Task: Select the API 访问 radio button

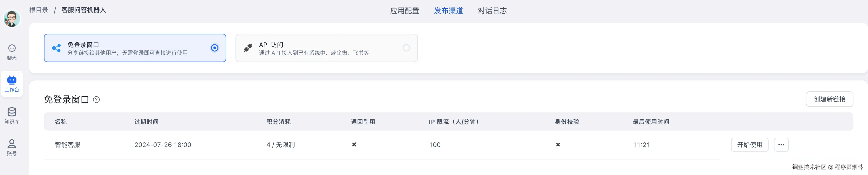Action: coord(406,48)
